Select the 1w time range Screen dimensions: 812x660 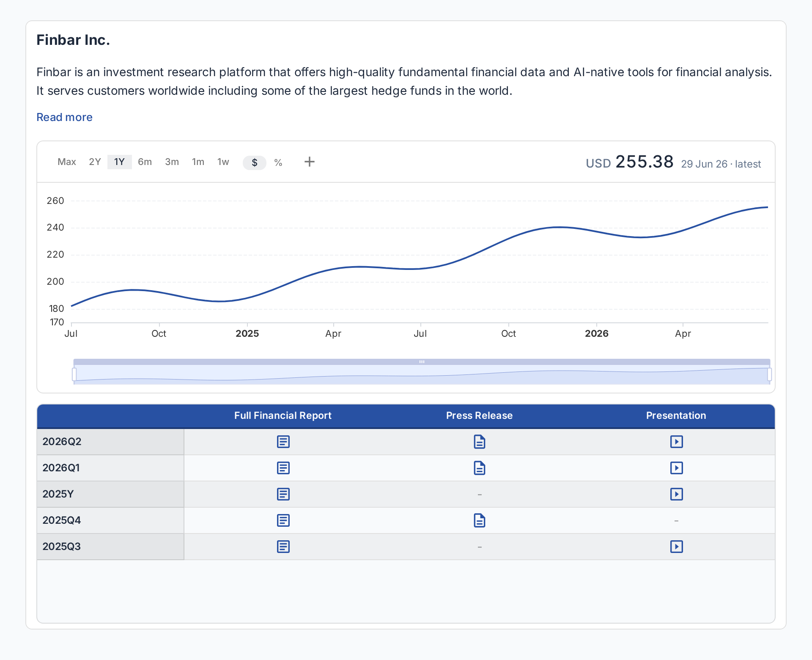pyautogui.click(x=223, y=162)
